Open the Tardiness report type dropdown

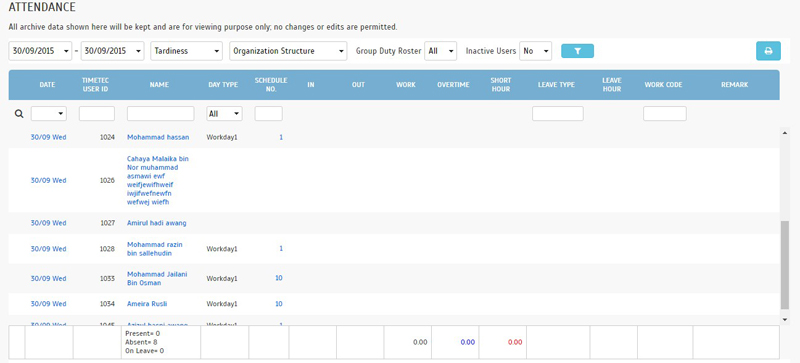pos(187,51)
